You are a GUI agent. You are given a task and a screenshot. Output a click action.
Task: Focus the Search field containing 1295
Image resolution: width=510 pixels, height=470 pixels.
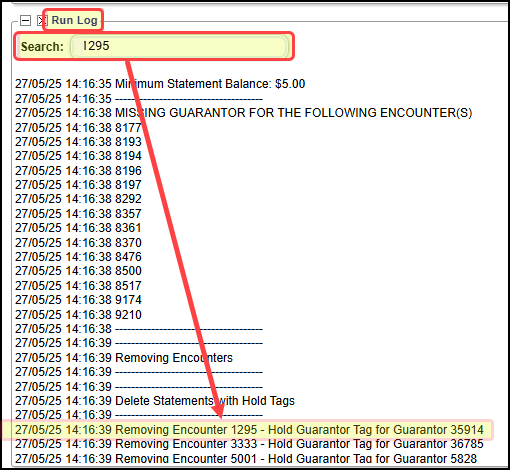179,46
